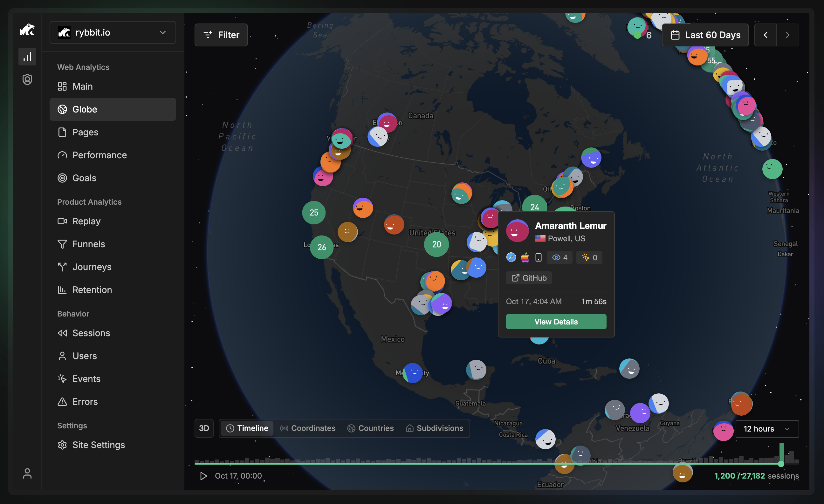Click the mobile device icon in session popup
The height and width of the screenshot is (504, 824).
[x=539, y=257]
